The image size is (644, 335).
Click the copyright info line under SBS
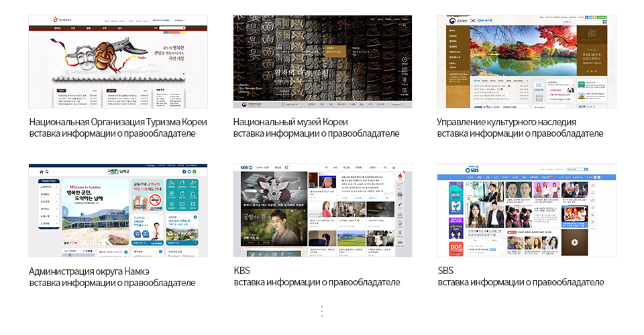(x=521, y=283)
